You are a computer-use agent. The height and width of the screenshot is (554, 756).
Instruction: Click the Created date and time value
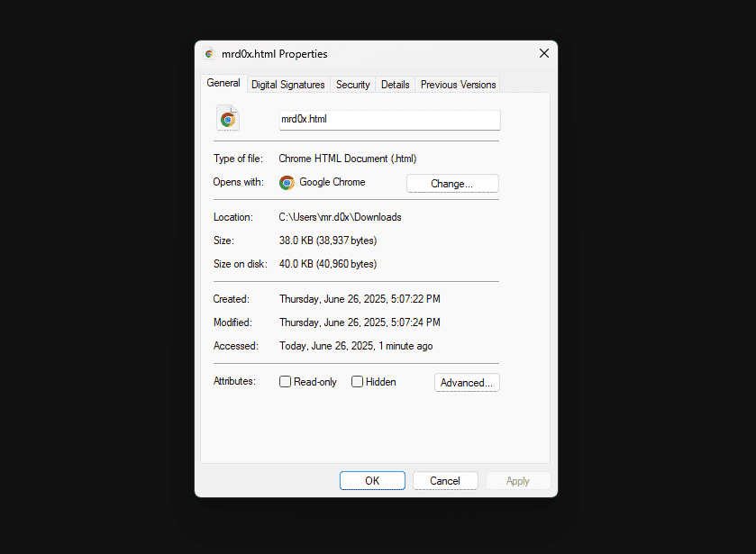[360, 299]
